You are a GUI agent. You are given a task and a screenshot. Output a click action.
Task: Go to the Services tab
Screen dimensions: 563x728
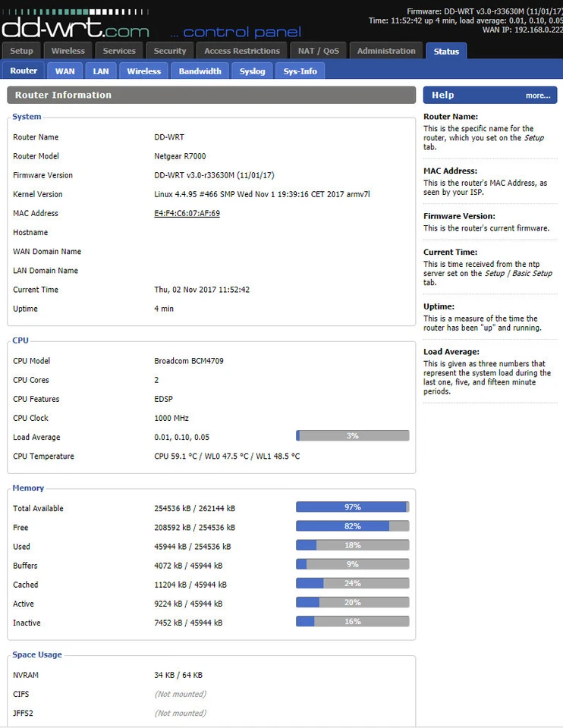(x=119, y=50)
